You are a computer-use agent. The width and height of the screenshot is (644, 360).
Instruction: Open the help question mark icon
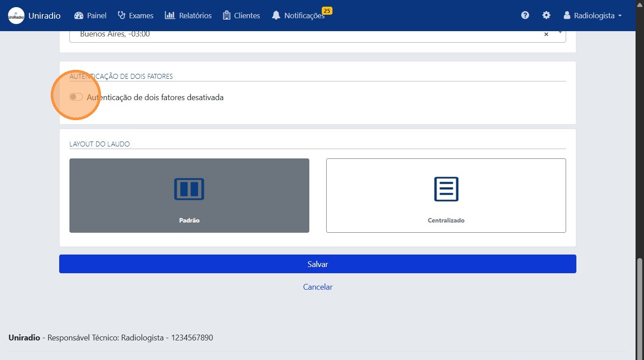[x=525, y=16]
